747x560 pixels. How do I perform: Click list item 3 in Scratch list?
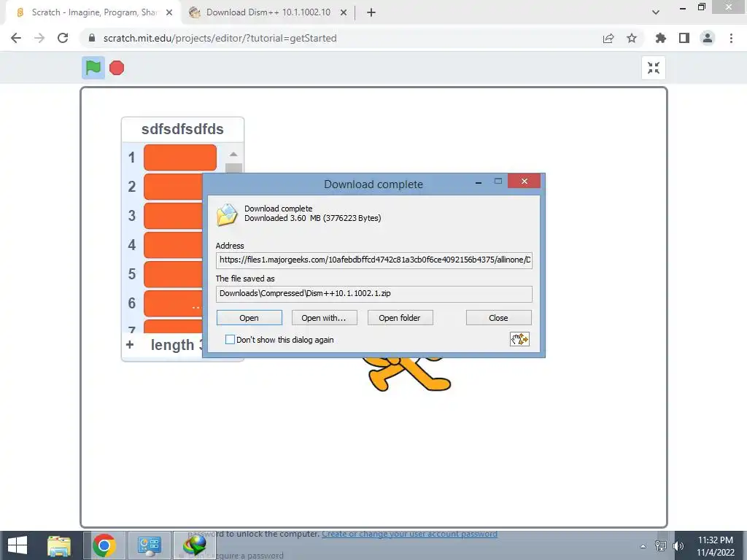pos(172,216)
